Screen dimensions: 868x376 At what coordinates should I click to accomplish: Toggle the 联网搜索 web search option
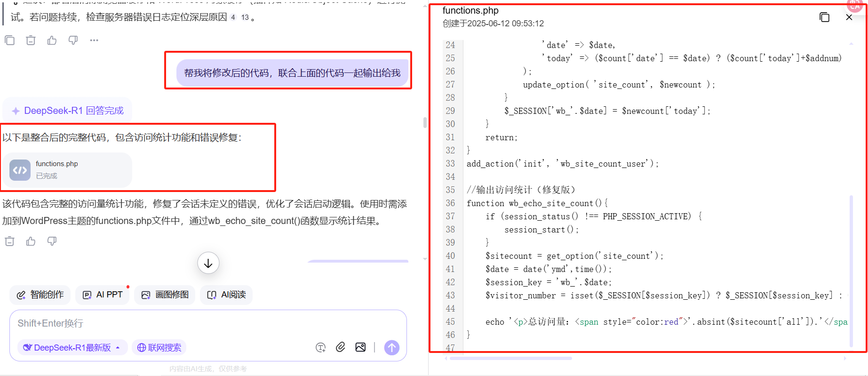pyautogui.click(x=159, y=347)
